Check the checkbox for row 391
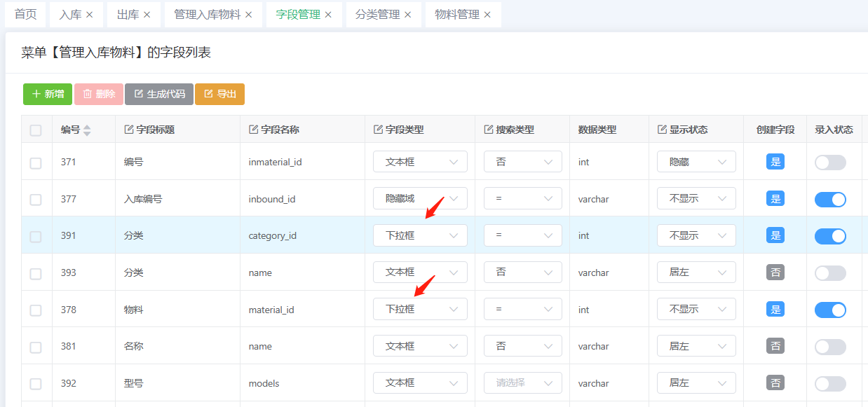This screenshot has width=868, height=407. tap(36, 237)
